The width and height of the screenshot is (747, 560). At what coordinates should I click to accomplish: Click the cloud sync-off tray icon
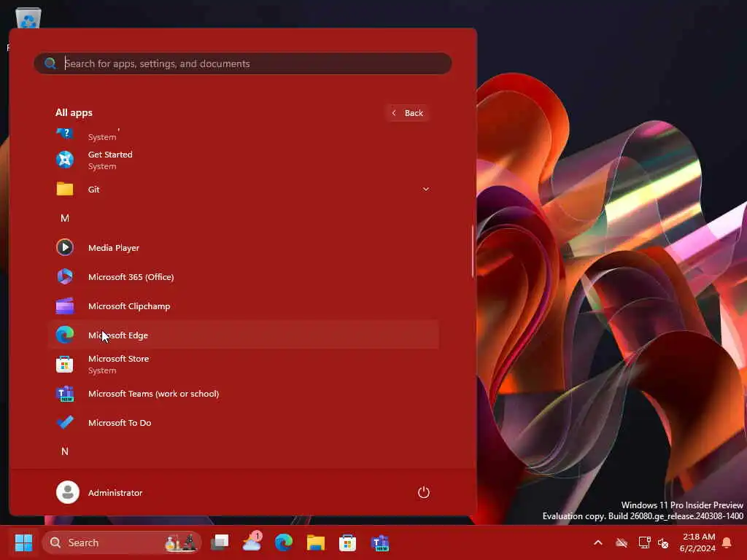[622, 542]
